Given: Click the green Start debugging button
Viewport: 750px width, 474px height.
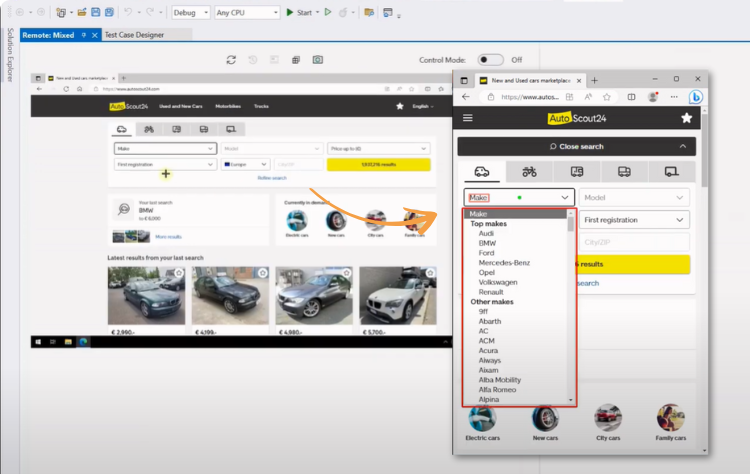Looking at the screenshot, I should pyautogui.click(x=299, y=12).
